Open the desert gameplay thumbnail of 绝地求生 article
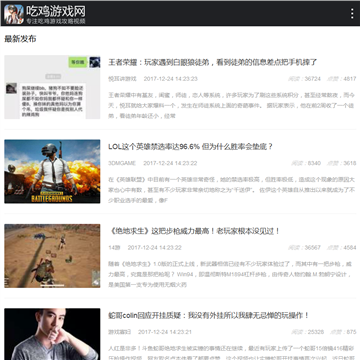This screenshot has width=360, height=360. [52, 256]
